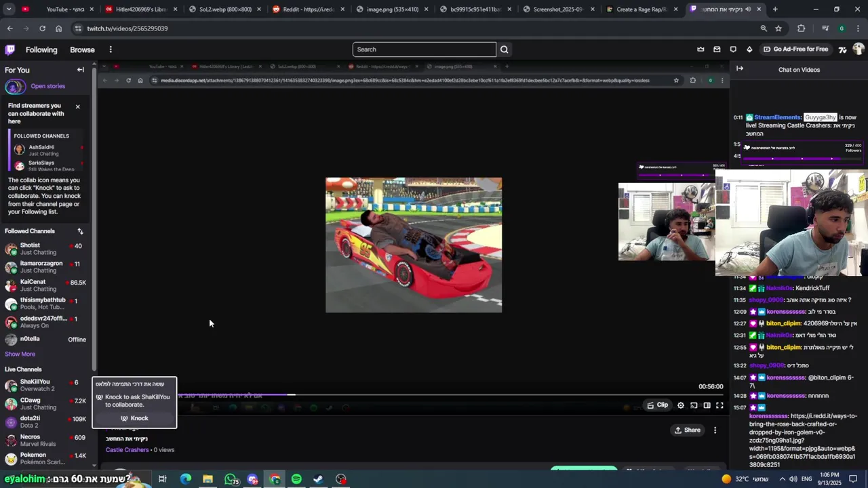This screenshot has height=488, width=868.
Task: Open the Prime loot crown icon
Action: pyautogui.click(x=701, y=49)
